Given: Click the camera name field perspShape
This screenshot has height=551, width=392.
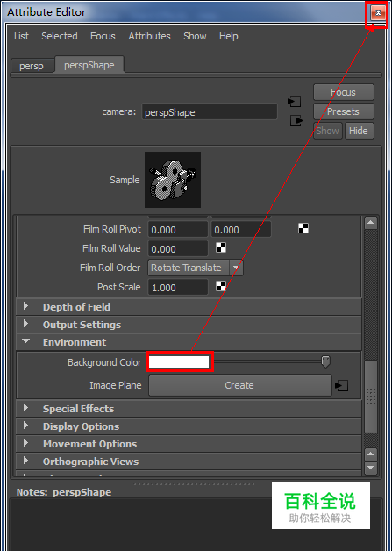Looking at the screenshot, I should tap(210, 112).
